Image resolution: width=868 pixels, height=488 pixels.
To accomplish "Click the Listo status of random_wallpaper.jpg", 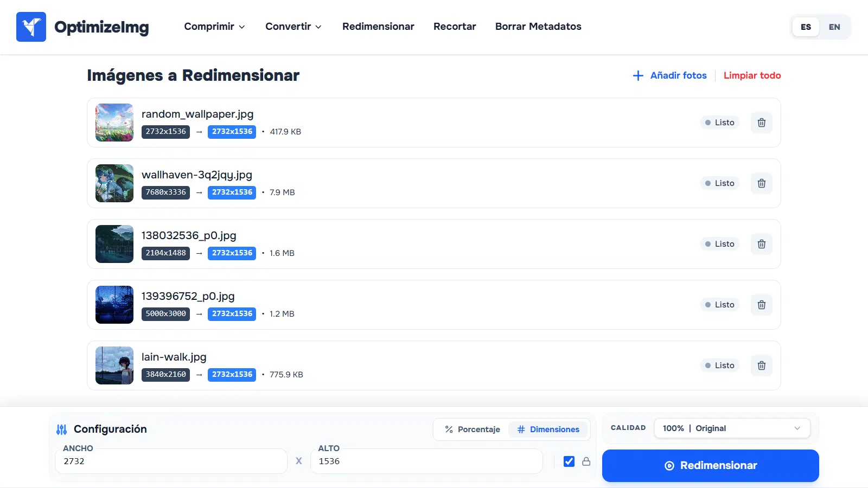I will coord(719,123).
